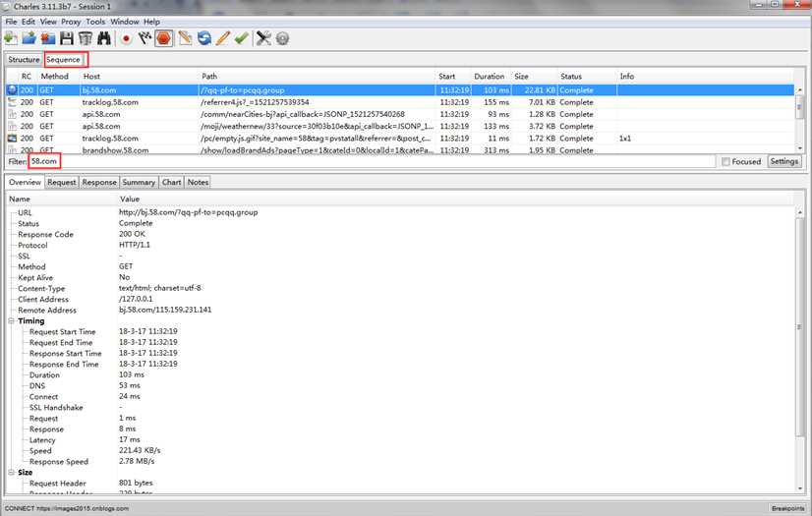Click the Compose request icon

click(x=185, y=38)
